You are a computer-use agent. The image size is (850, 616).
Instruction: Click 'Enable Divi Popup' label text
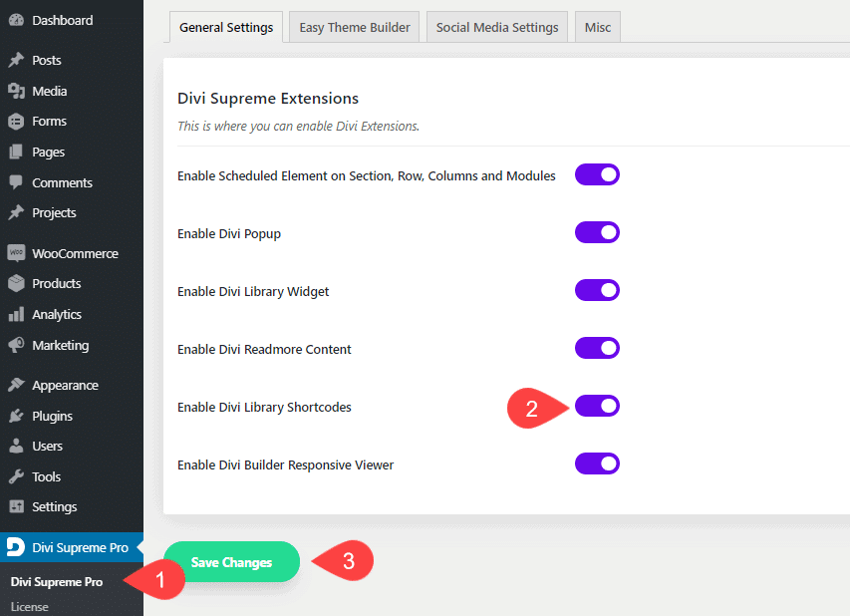[x=229, y=233]
